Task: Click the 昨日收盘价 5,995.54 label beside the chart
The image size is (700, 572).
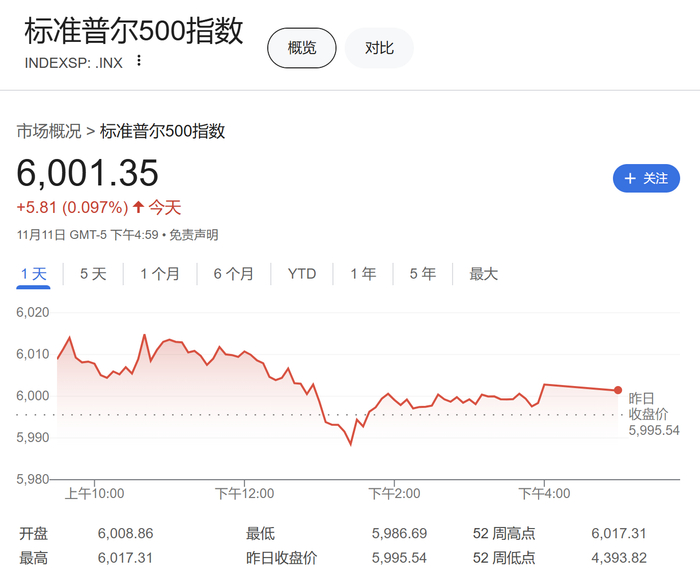Action: point(654,414)
